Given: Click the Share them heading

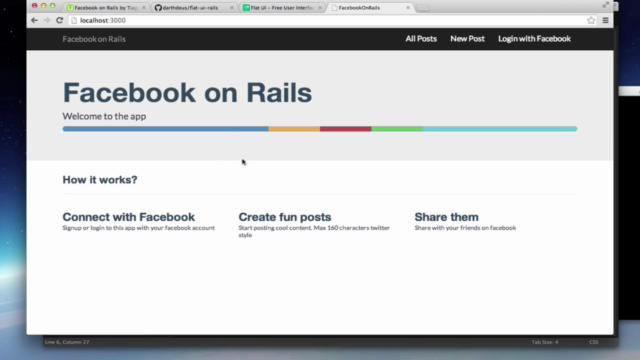Looking at the screenshot, I should point(447,217).
